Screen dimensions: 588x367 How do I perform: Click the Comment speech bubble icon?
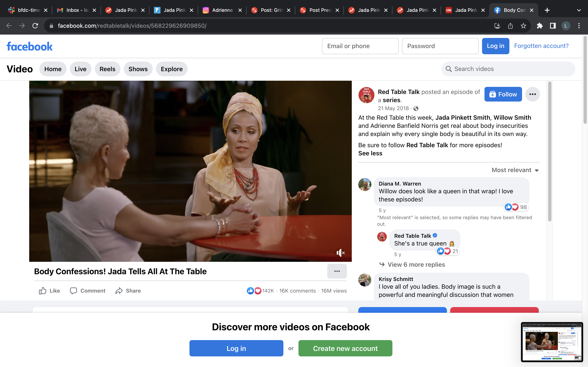coord(73,291)
